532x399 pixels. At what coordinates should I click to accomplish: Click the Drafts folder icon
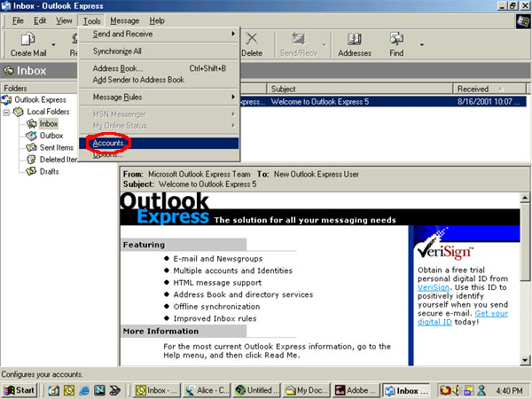[32, 171]
